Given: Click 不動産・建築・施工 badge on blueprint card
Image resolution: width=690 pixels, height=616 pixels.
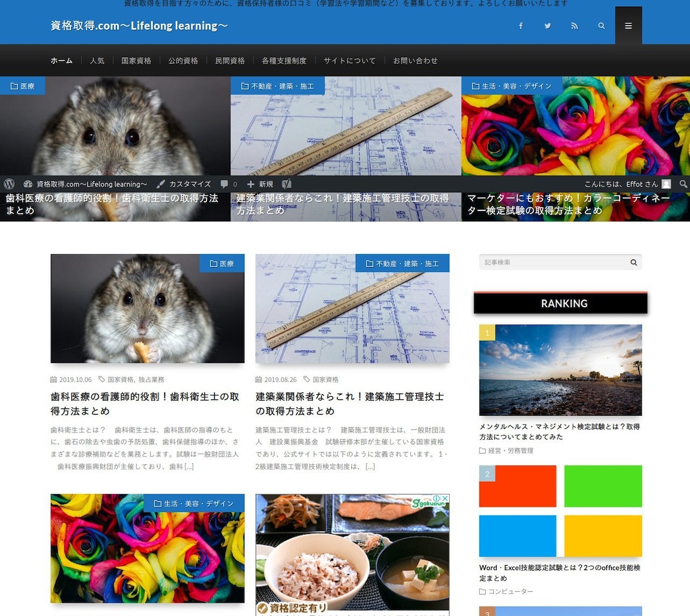Looking at the screenshot, I should pyautogui.click(x=403, y=264).
